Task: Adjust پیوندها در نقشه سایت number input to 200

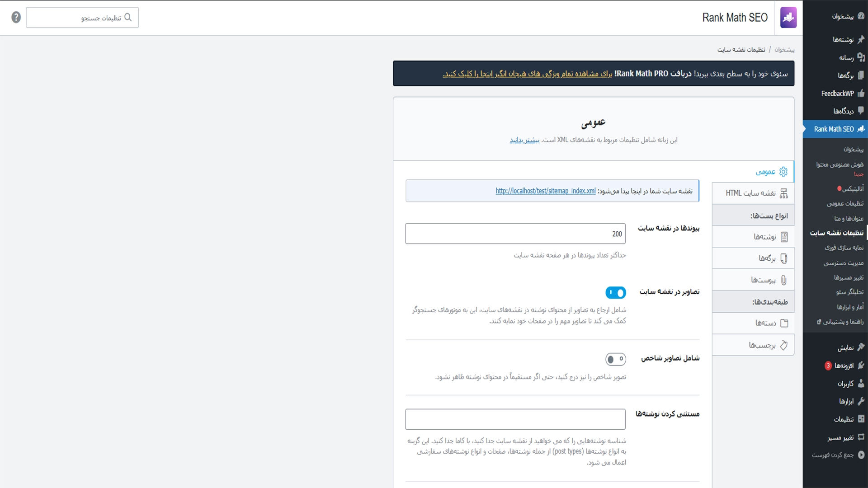Action: click(x=515, y=233)
